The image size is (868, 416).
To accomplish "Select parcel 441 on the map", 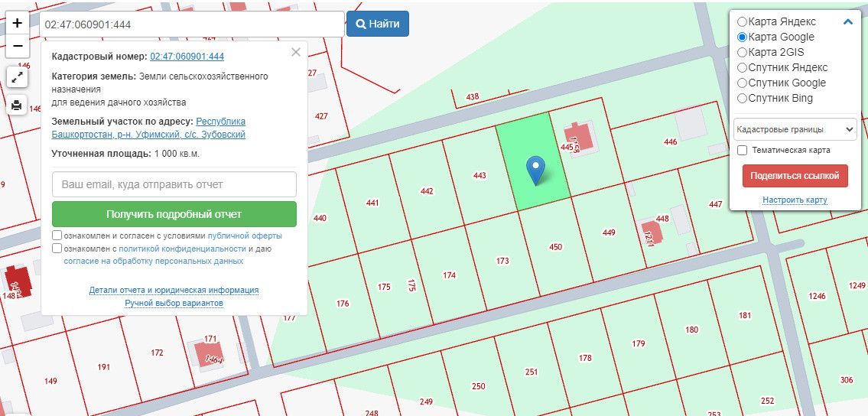I will pyautogui.click(x=372, y=203).
